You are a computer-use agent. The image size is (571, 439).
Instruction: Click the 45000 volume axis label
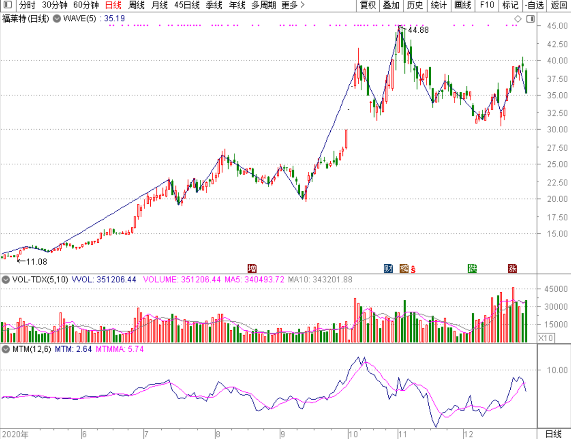click(x=556, y=289)
